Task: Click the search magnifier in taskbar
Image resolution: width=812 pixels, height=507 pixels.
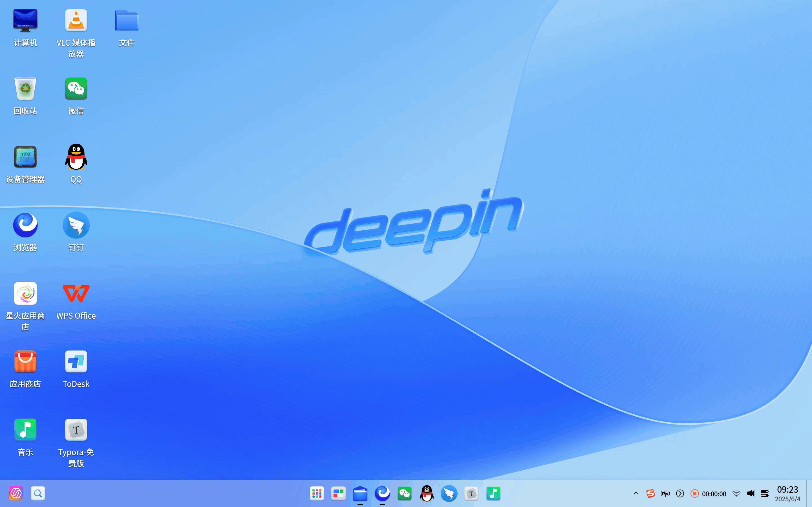Action: [37, 493]
